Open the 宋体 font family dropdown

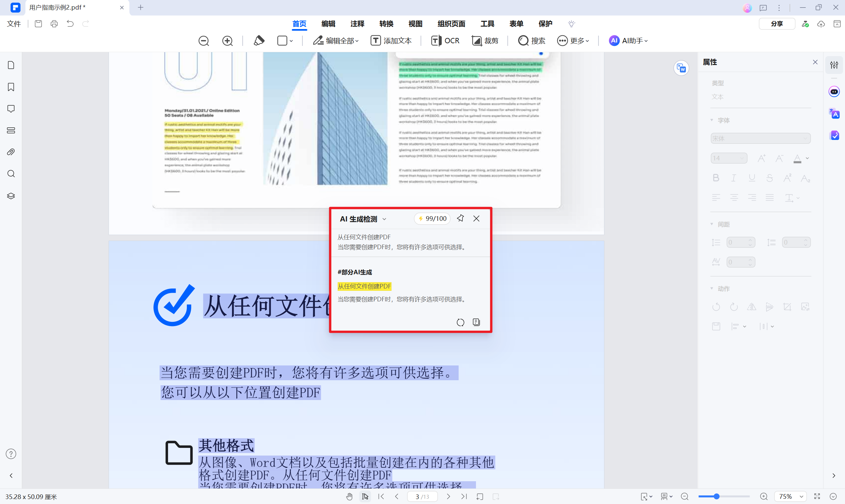[760, 138]
